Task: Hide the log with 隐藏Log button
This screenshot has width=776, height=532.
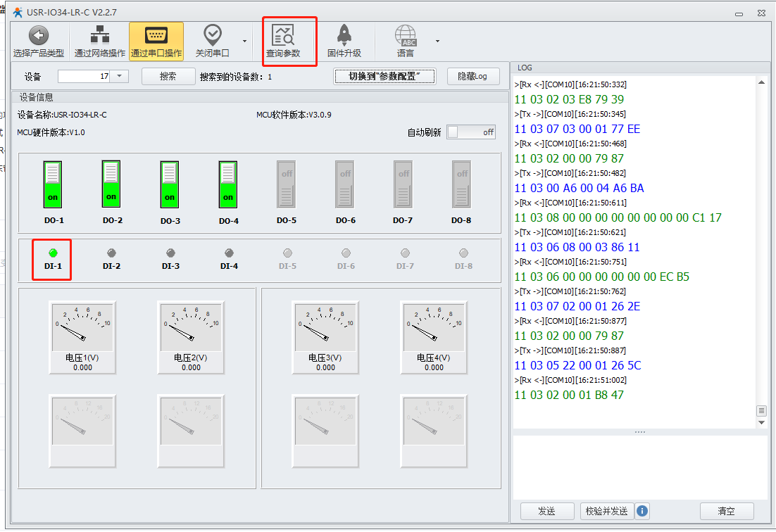Action: pyautogui.click(x=473, y=77)
